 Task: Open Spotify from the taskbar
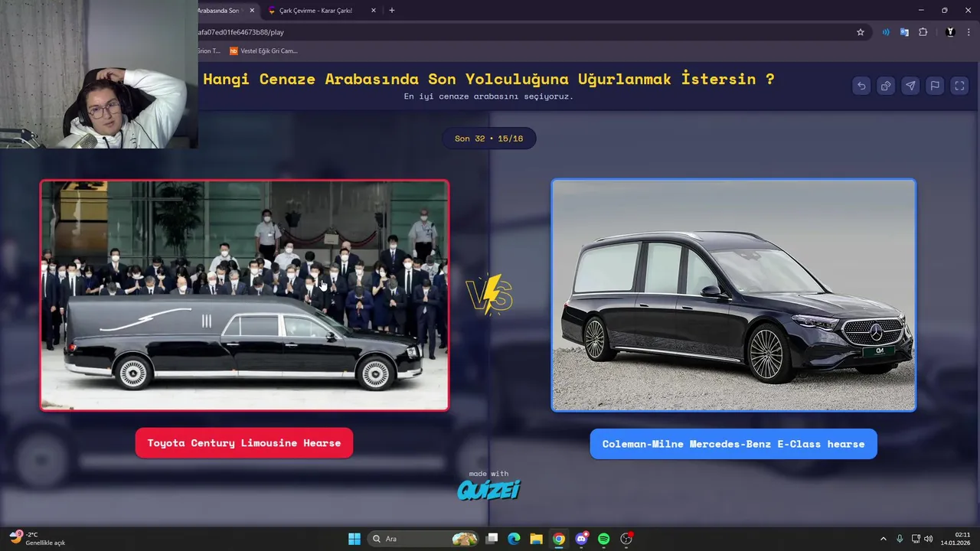[x=603, y=539]
